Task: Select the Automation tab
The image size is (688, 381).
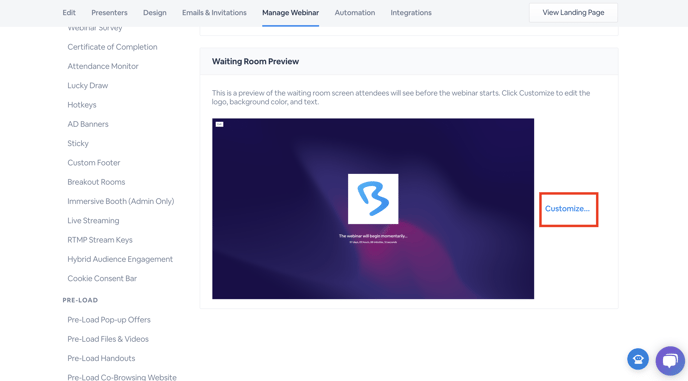Action: pyautogui.click(x=355, y=13)
